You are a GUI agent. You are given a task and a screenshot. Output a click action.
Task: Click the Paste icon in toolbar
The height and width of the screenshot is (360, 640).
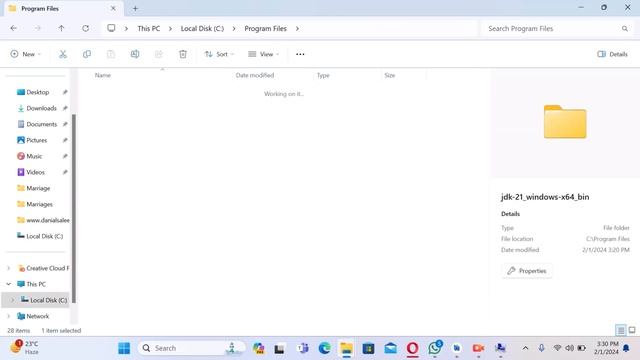pyautogui.click(x=111, y=54)
